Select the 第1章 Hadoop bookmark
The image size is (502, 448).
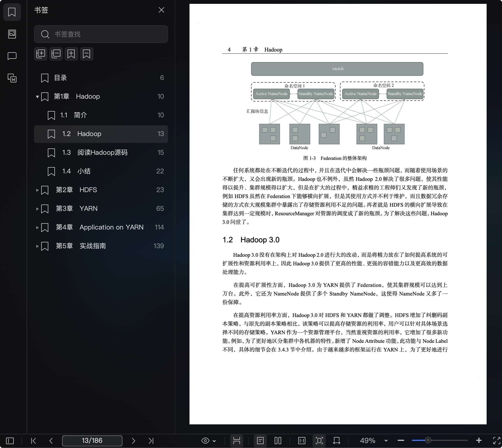pos(101,96)
